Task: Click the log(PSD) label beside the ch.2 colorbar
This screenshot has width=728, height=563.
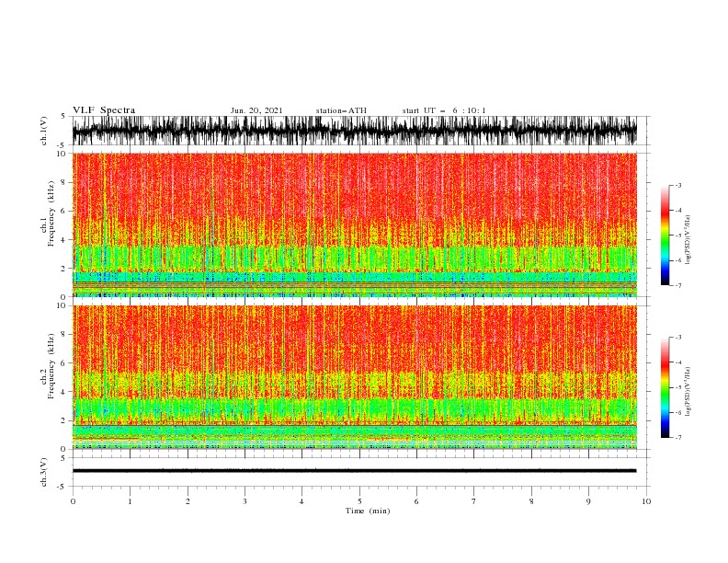Action: pos(688,391)
